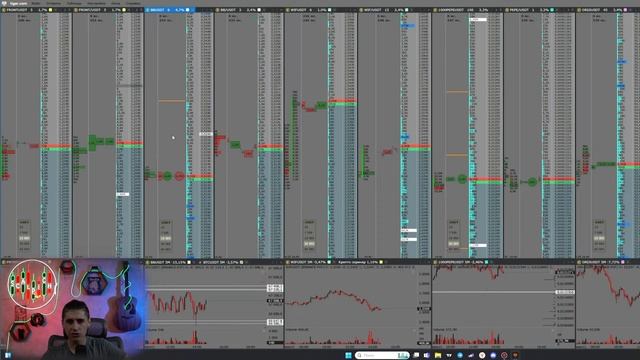The height and width of the screenshot is (360, 640).
Task: Open the Chrome taskbar icon
Action: [482, 356]
